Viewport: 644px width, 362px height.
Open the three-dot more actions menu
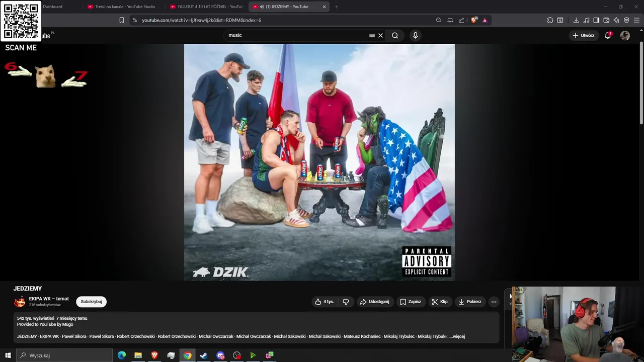point(494,302)
